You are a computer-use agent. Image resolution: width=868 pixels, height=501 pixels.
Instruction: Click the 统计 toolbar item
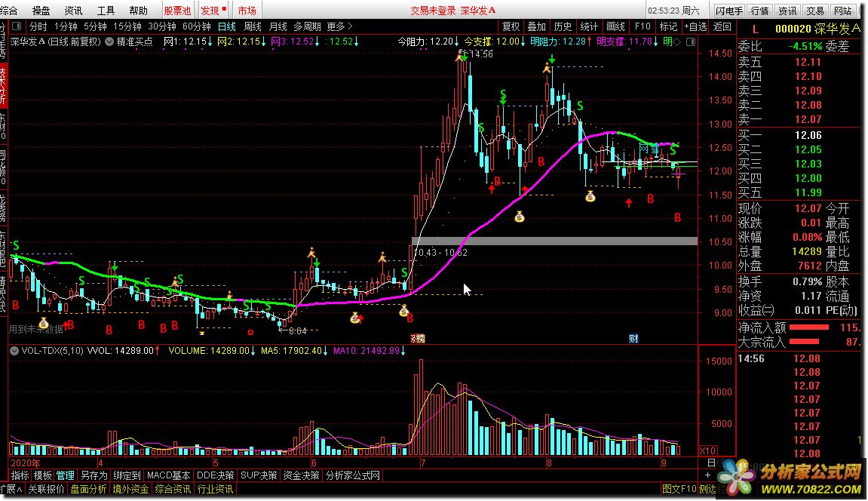point(589,26)
